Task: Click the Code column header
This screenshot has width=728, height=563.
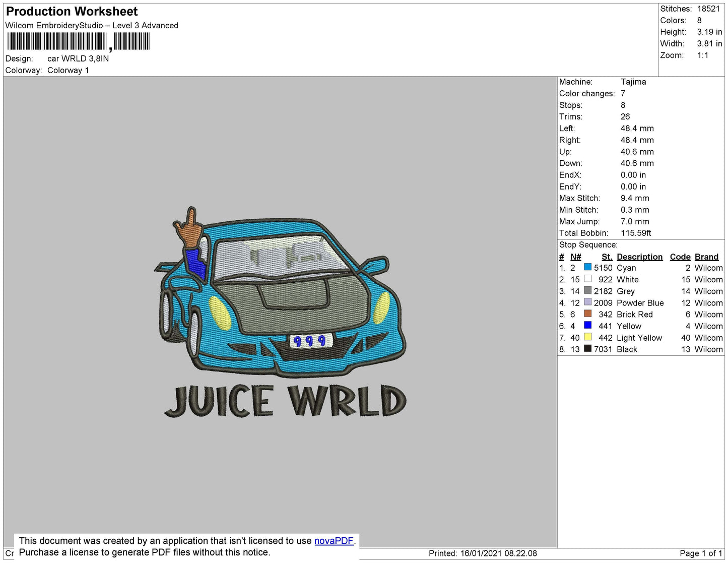Action: point(680,257)
